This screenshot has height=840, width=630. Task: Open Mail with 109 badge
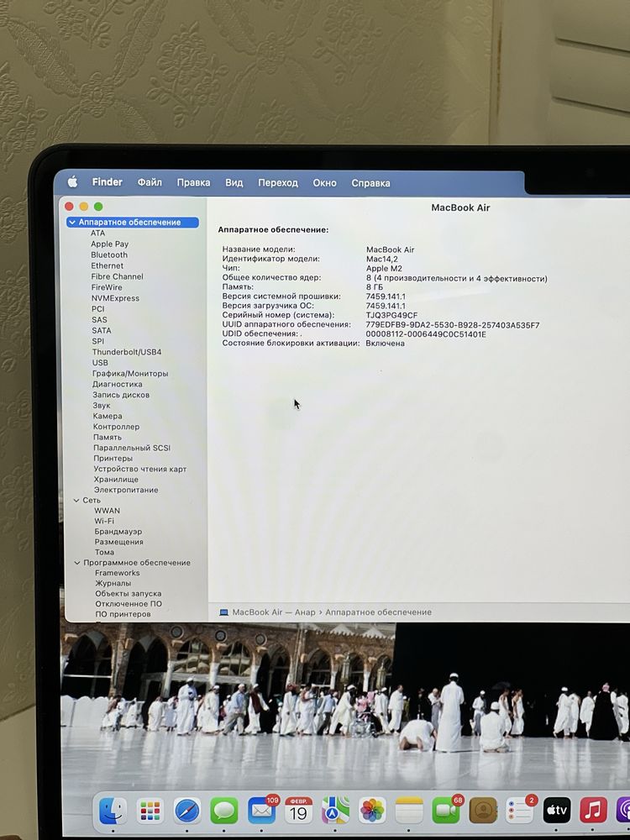[261, 810]
